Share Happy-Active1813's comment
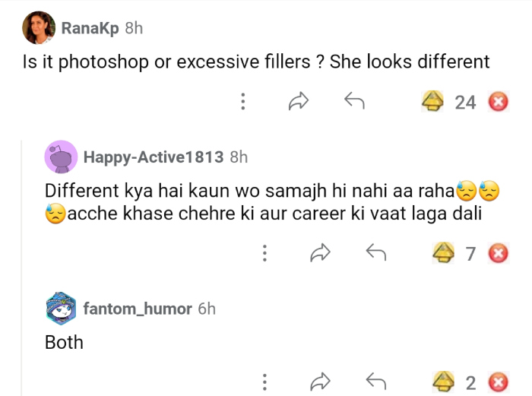This screenshot has height=396, width=532. pos(320,253)
